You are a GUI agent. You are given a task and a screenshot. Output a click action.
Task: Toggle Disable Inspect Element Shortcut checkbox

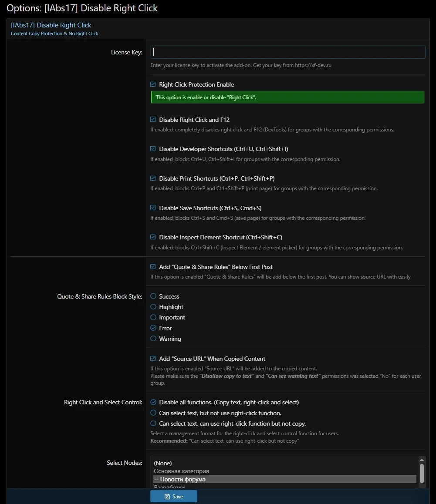[153, 237]
